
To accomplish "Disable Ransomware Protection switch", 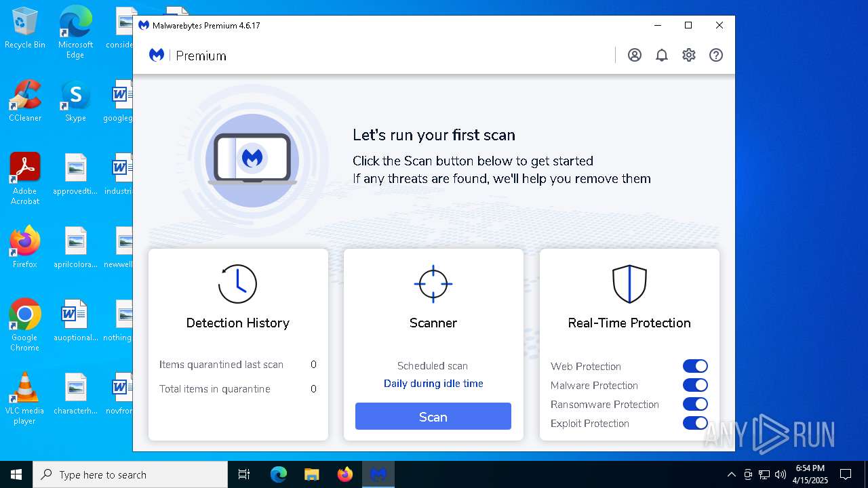I will click(x=695, y=404).
